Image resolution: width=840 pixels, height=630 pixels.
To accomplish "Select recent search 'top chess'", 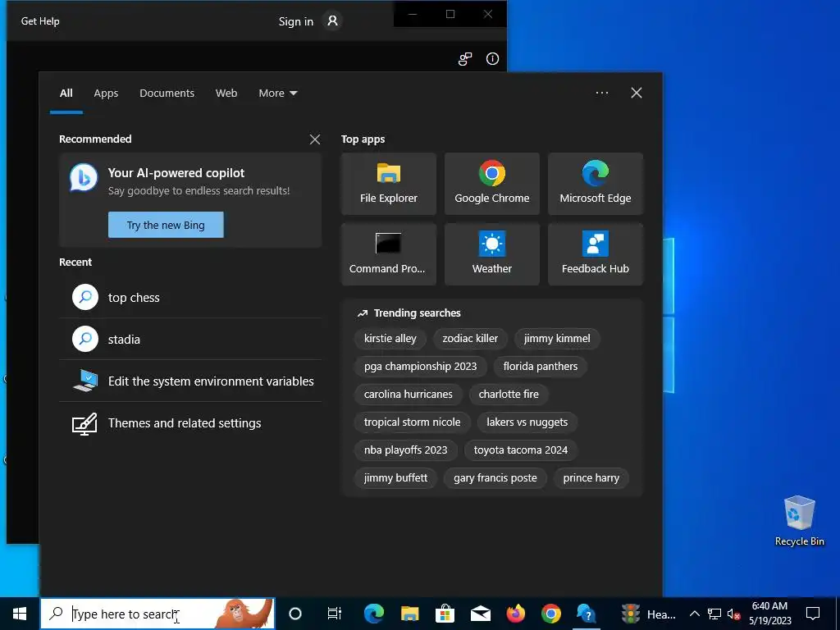I will coord(190,297).
